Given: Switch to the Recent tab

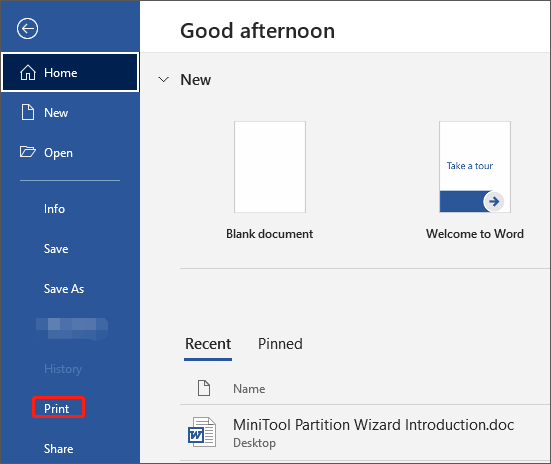Looking at the screenshot, I should pos(208,344).
